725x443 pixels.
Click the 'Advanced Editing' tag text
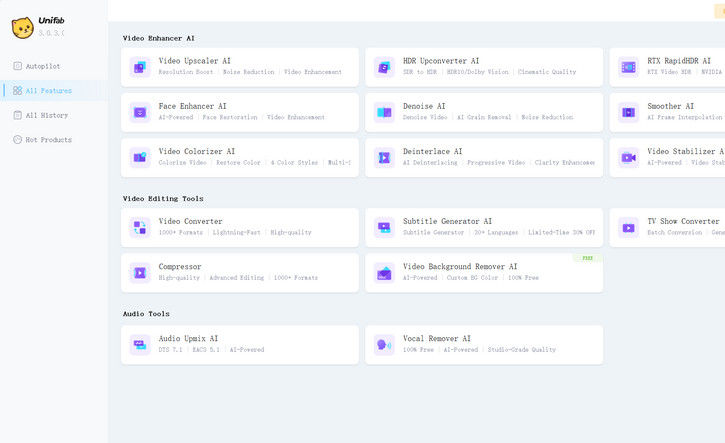coord(237,278)
